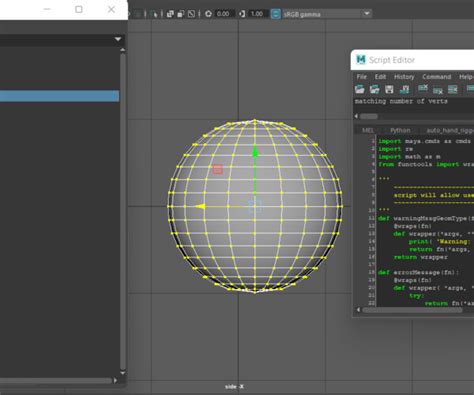Click the red square plane handle on sphere
474x395 pixels.
tap(217, 169)
